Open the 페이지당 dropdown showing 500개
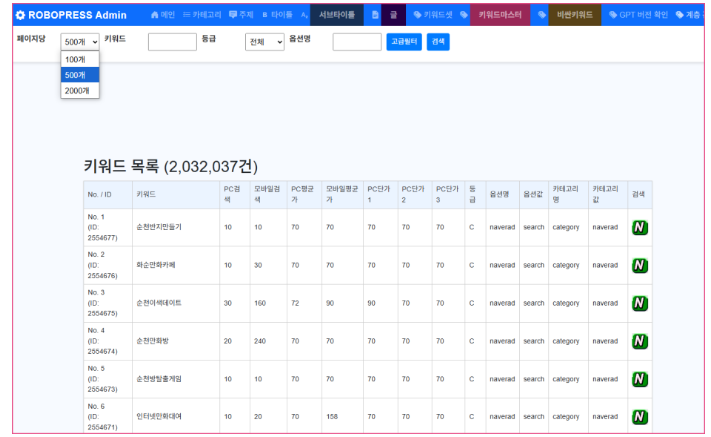 pyautogui.click(x=80, y=42)
